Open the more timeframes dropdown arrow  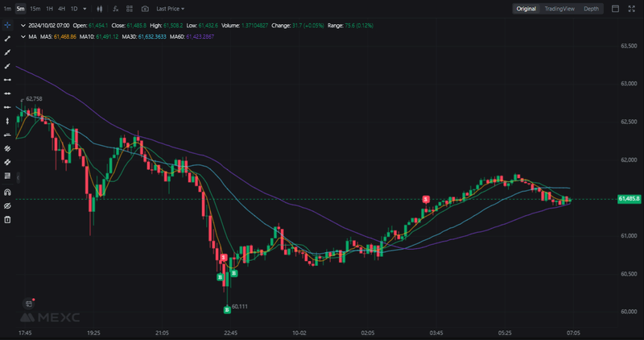85,9
